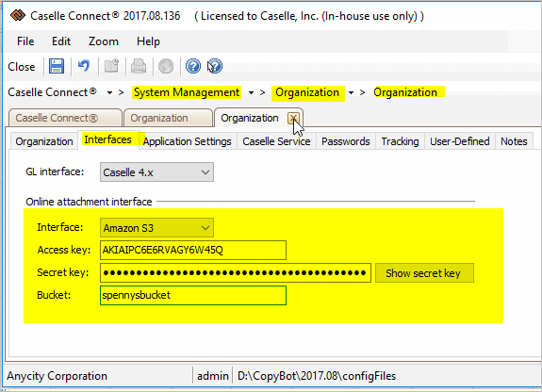Click the Print icon in toolbar

pyautogui.click(x=139, y=66)
